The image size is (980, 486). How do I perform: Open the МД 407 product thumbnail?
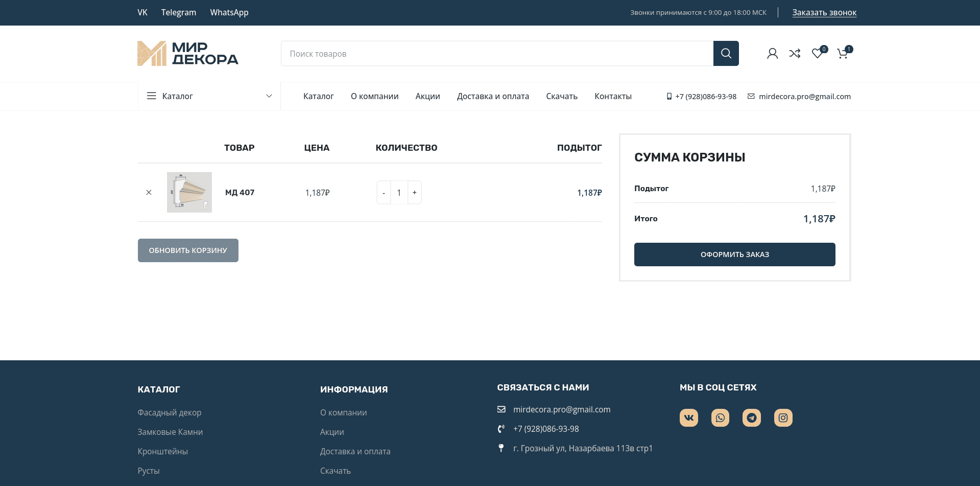(x=189, y=192)
